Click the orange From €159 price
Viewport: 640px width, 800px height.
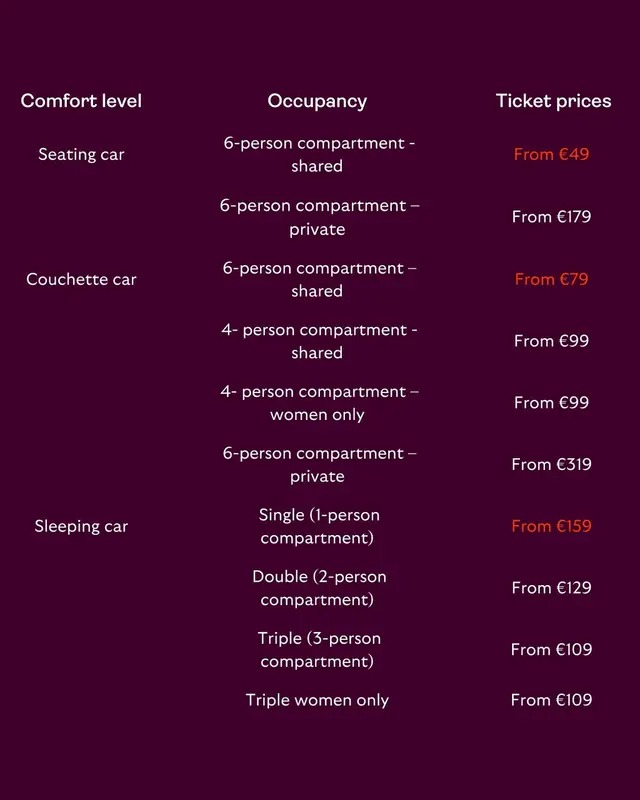click(x=551, y=526)
